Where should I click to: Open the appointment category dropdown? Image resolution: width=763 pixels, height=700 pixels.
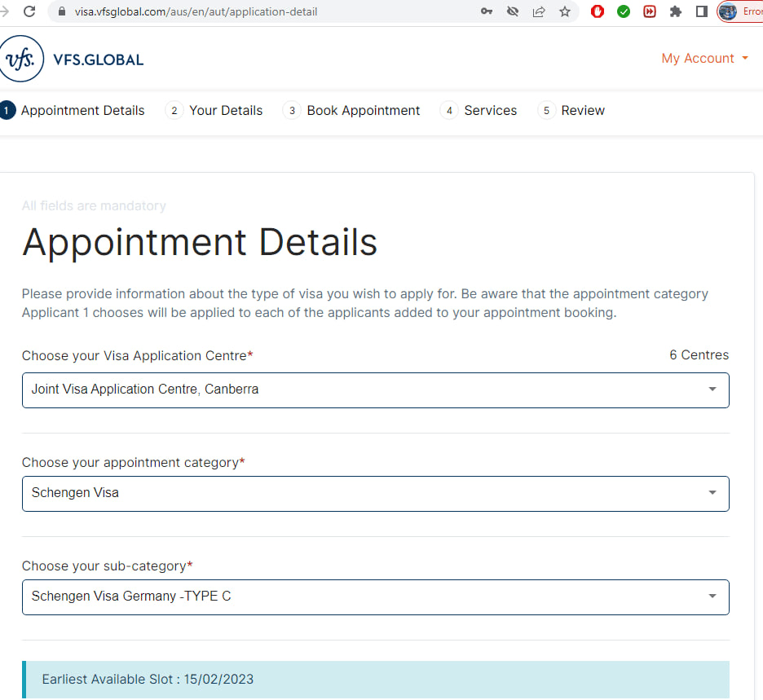point(375,493)
